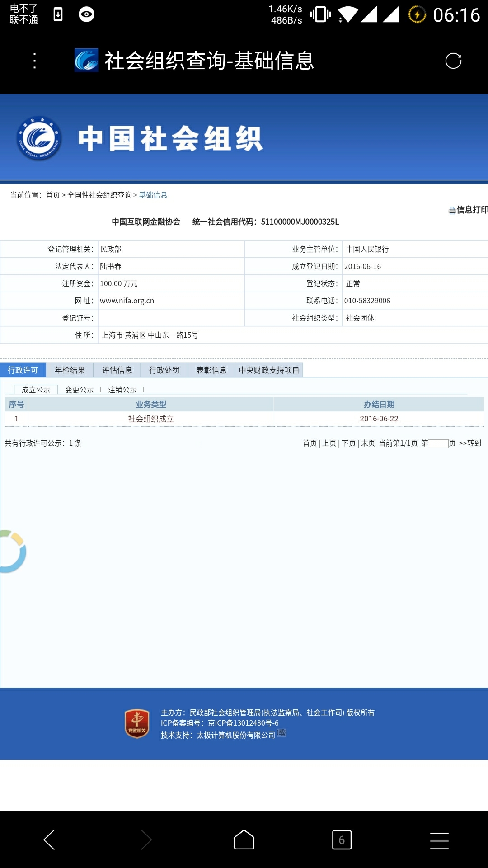Open the bottom hamburger menu

point(439,840)
